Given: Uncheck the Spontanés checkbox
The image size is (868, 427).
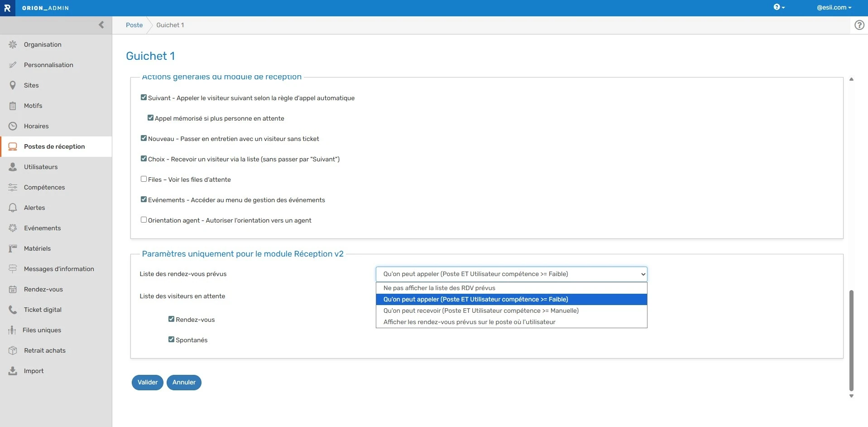Looking at the screenshot, I should 171,340.
